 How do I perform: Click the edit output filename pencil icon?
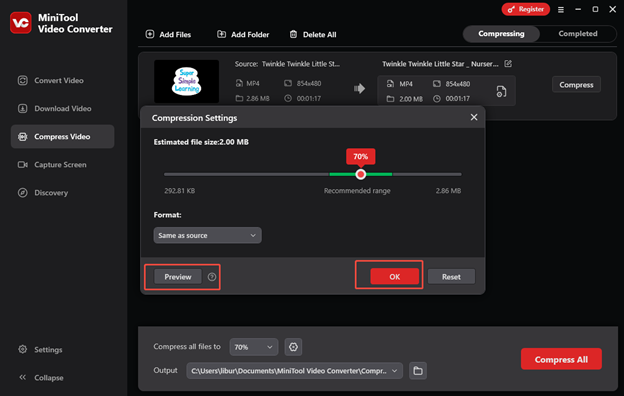coord(508,64)
